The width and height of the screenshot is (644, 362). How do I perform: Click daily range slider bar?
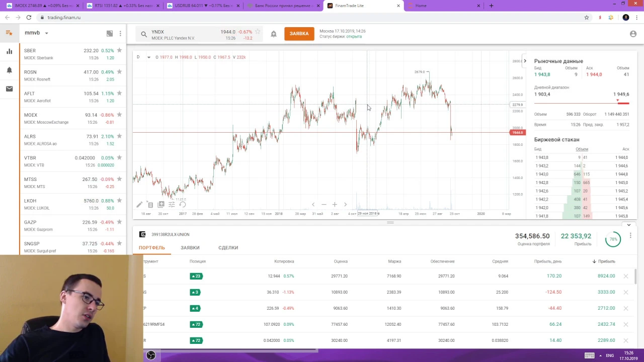(x=582, y=103)
